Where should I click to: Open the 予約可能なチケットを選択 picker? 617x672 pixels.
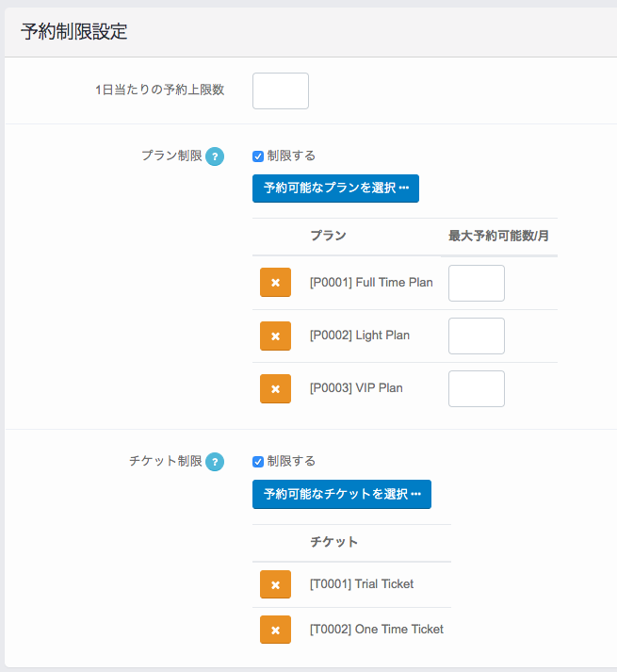341,494
